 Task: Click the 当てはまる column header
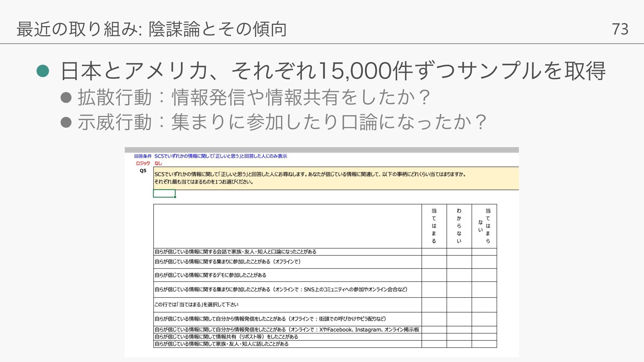click(x=434, y=226)
